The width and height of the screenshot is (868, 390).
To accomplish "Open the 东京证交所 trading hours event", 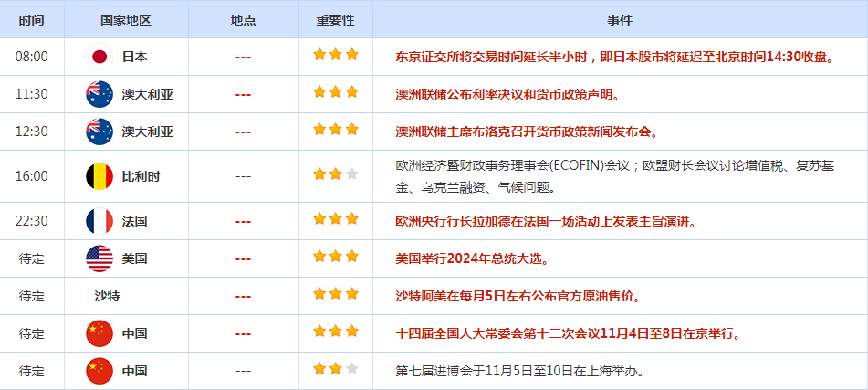I will click(615, 57).
